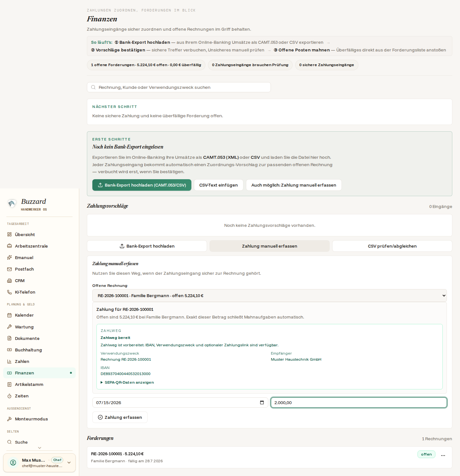
Task: Switch to Zahlung manuell erfassen tab
Action: point(270,246)
